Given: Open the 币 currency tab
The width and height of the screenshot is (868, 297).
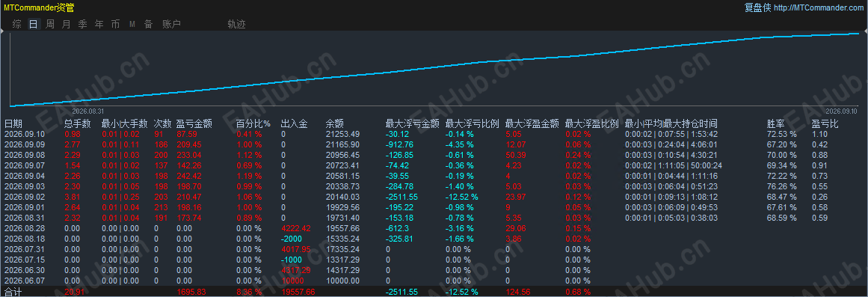Looking at the screenshot, I should click(x=115, y=24).
